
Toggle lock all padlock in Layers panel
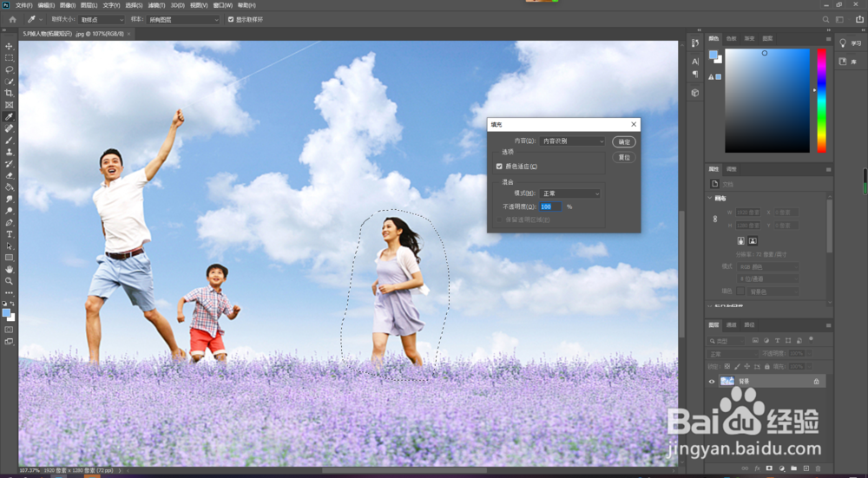[x=766, y=366]
